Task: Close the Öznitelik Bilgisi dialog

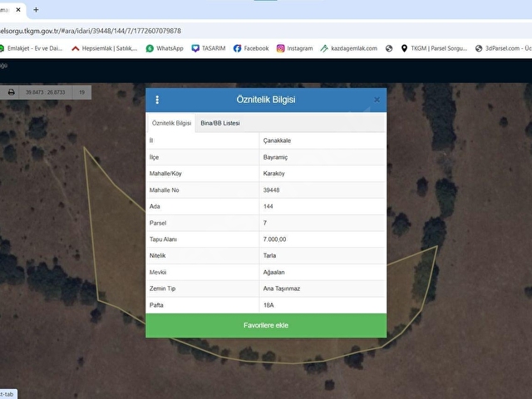Action: tap(377, 100)
